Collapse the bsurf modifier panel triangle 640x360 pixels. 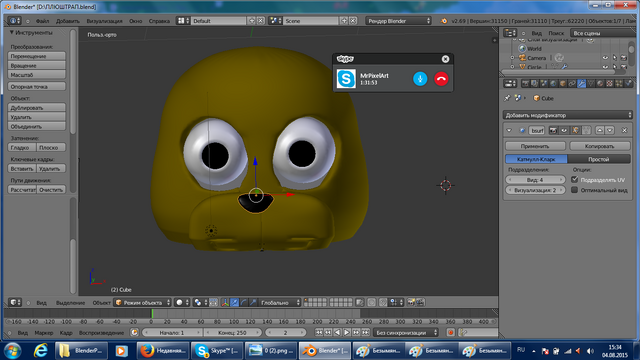(x=509, y=130)
